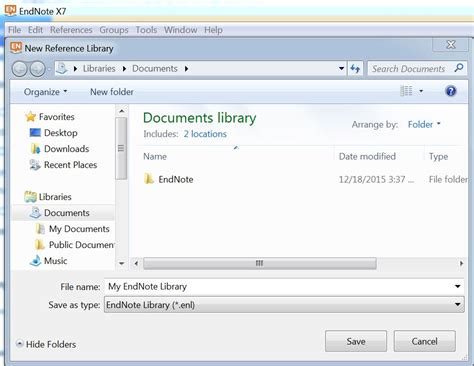Open the Save as type combo box
Image resolution: width=474 pixels, height=366 pixels.
(284, 305)
